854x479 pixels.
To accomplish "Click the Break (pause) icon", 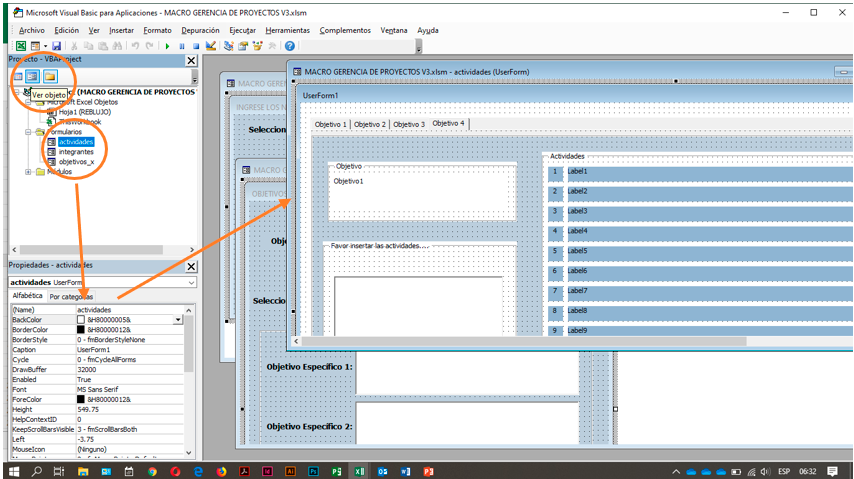I will (x=182, y=46).
